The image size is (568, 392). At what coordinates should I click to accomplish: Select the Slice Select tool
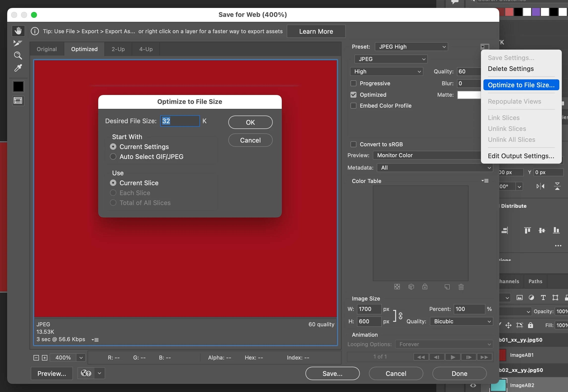[x=18, y=43]
